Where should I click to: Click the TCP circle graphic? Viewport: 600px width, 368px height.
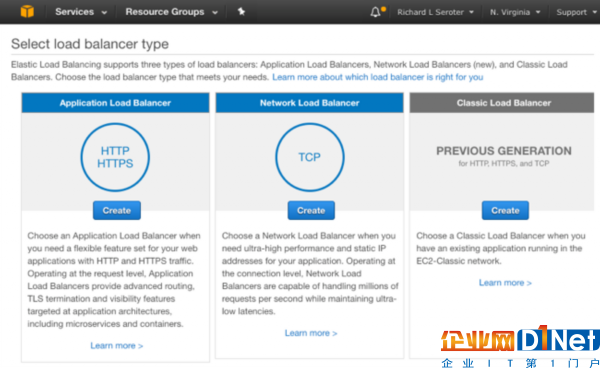310,157
